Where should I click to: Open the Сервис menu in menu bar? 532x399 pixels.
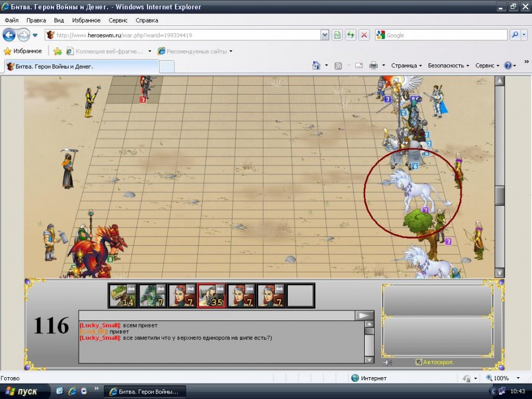tap(118, 20)
